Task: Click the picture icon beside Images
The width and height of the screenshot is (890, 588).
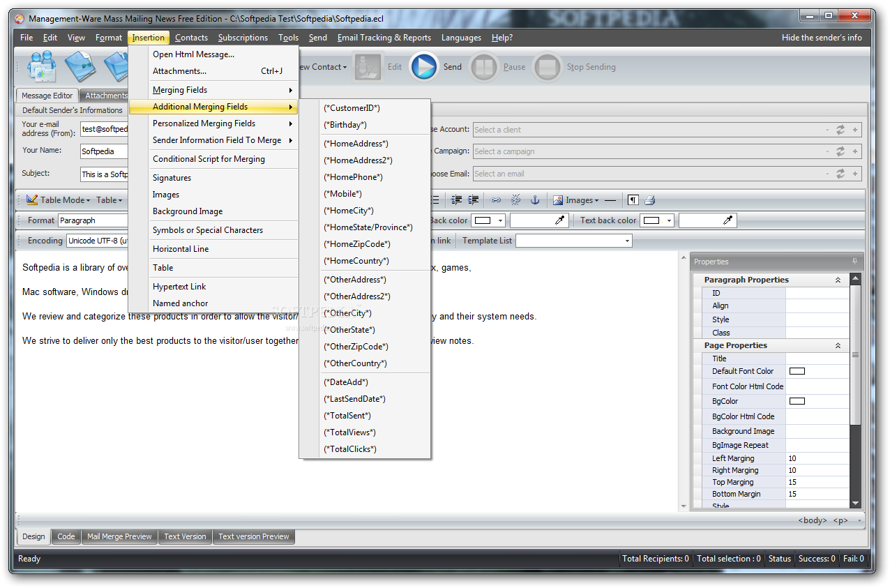Action: coord(558,200)
